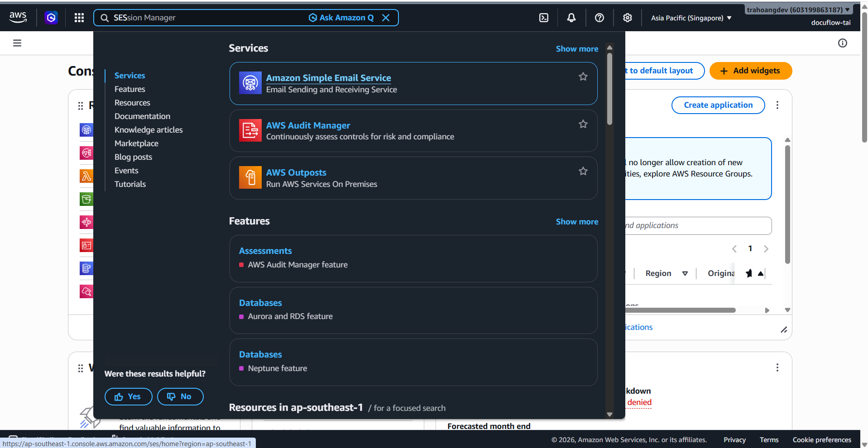Open the Privacy footer link
This screenshot has width=868, height=448.
coord(734,440)
